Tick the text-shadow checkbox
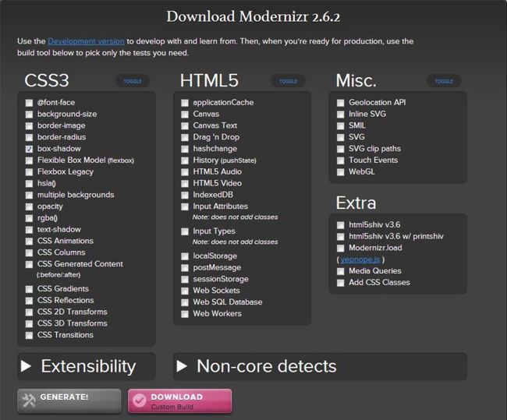This screenshot has width=507, height=420. pos(29,230)
